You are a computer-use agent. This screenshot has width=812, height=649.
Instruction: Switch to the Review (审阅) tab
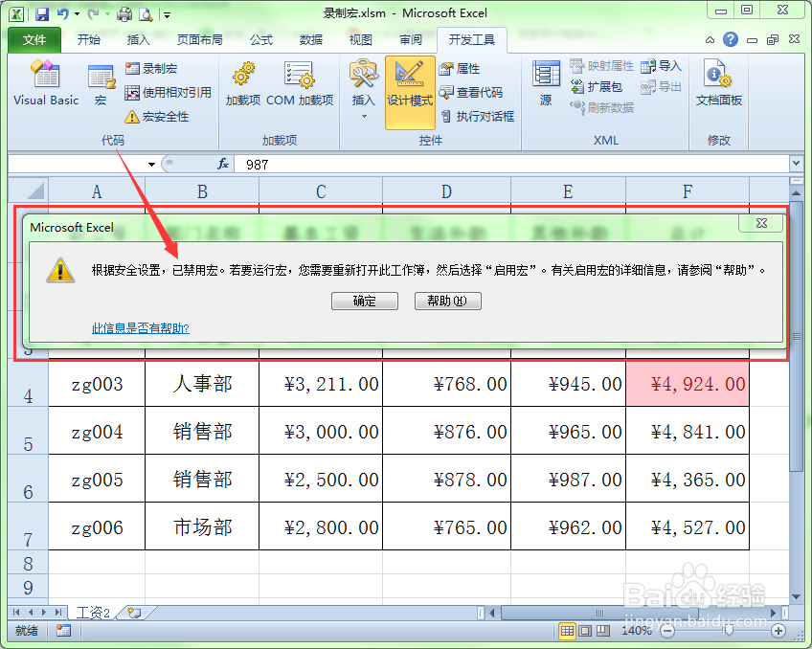pos(411,40)
